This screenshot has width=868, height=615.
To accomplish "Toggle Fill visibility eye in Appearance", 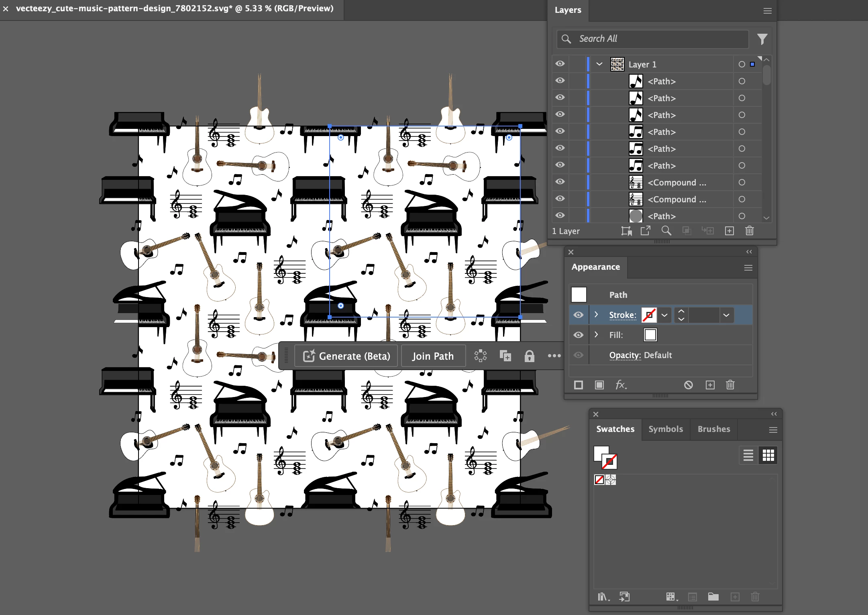I will point(578,335).
